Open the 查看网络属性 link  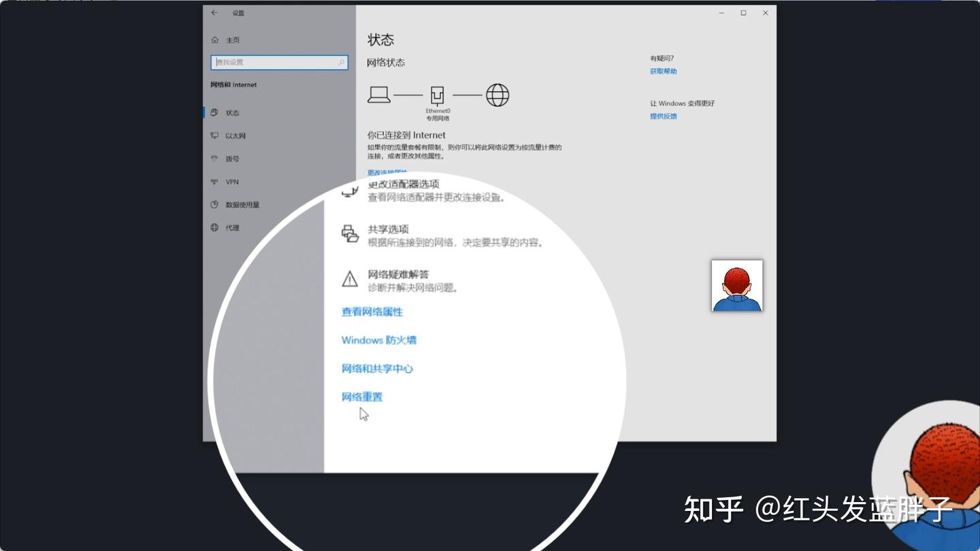pyautogui.click(x=372, y=312)
